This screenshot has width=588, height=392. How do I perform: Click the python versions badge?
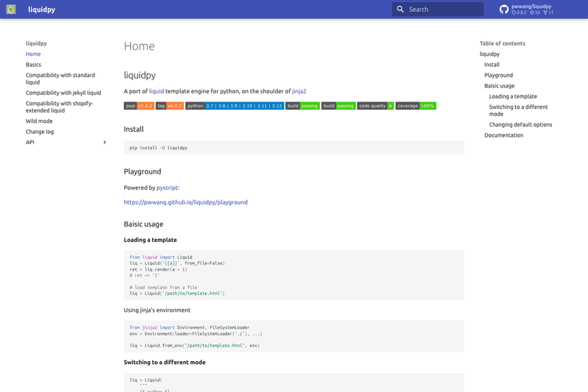tap(234, 106)
